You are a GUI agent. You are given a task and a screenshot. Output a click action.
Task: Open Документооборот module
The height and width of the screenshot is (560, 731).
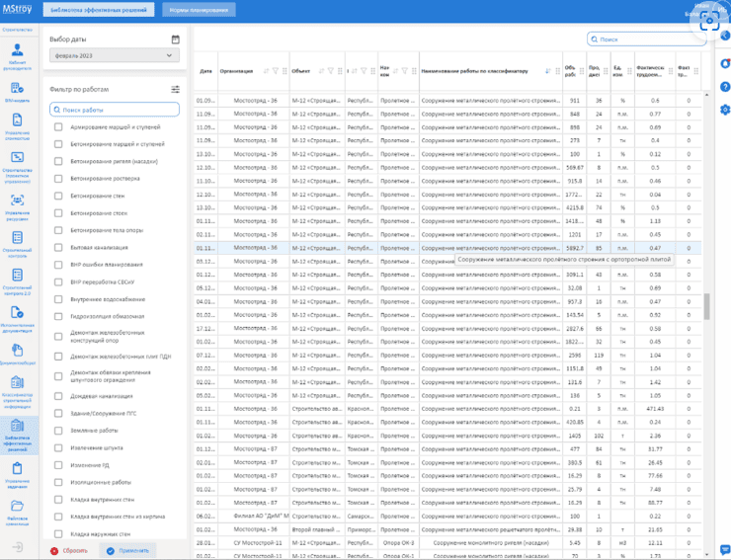(x=17, y=355)
